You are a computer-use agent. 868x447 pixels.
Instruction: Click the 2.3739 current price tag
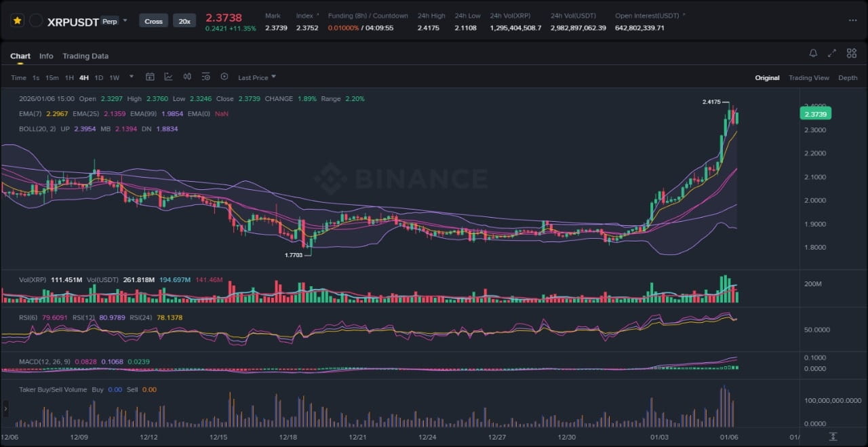(816, 114)
